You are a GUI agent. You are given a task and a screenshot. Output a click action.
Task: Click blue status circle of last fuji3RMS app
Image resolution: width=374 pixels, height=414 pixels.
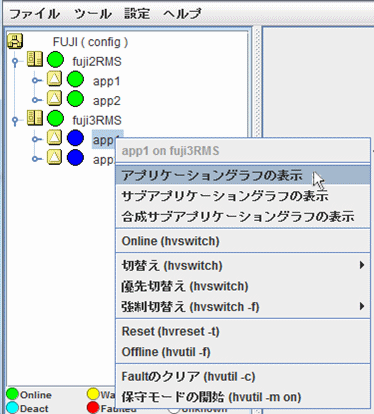(x=75, y=158)
